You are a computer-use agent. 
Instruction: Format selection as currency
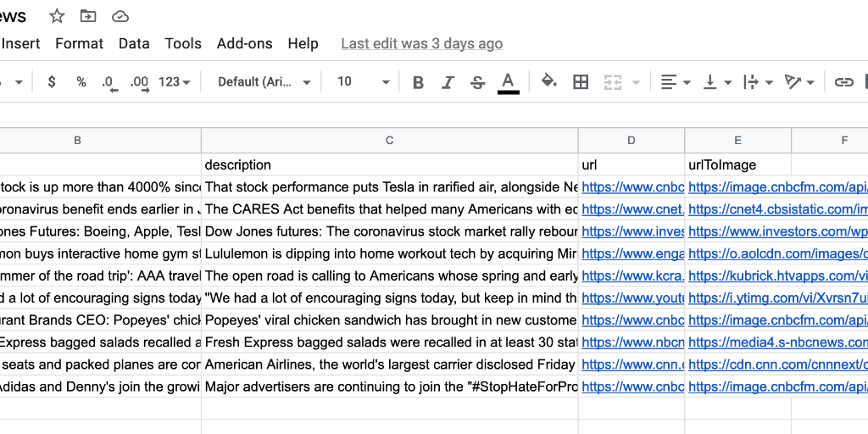coord(52,82)
